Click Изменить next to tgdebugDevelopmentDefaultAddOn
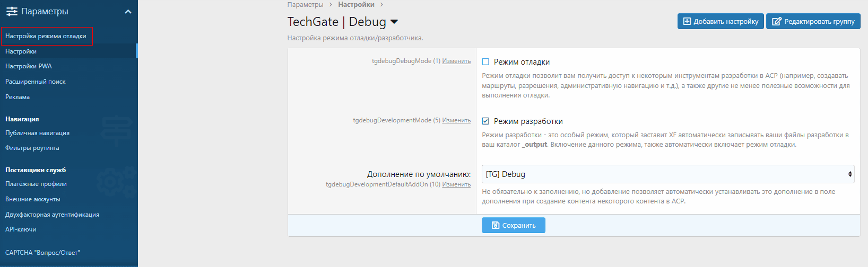 coord(456,184)
